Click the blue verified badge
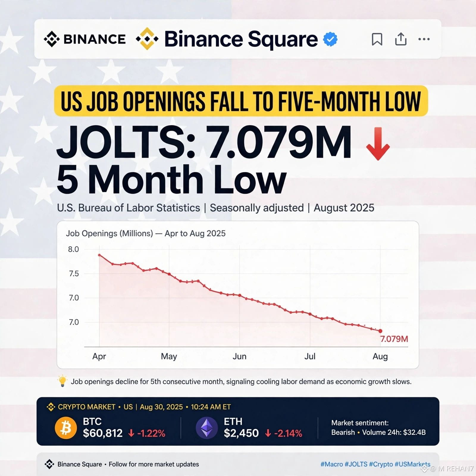 pyautogui.click(x=330, y=39)
